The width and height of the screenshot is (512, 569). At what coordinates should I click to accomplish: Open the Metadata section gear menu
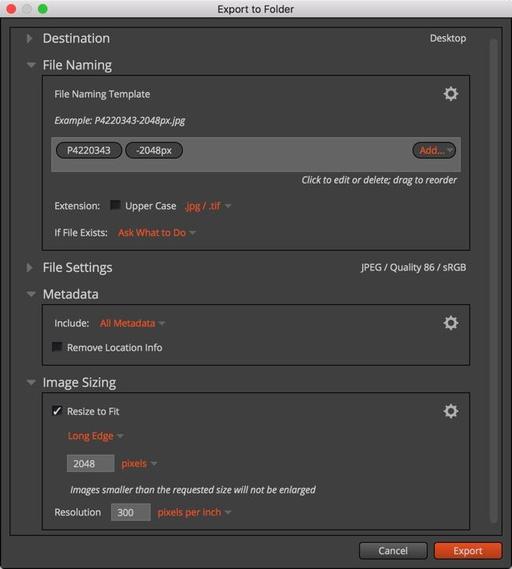[451, 323]
